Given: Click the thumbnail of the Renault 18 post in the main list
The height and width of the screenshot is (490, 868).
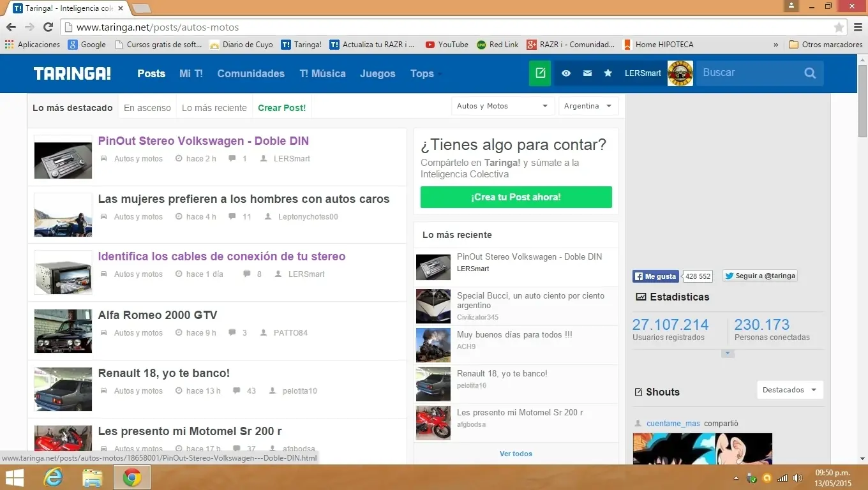Looking at the screenshot, I should tap(63, 389).
